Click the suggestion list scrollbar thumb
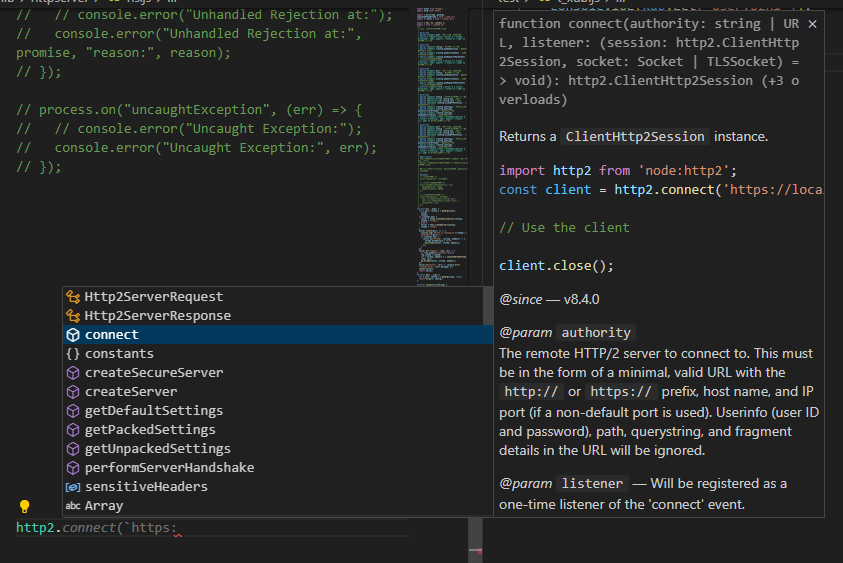This screenshot has height=563, width=843. click(x=488, y=305)
